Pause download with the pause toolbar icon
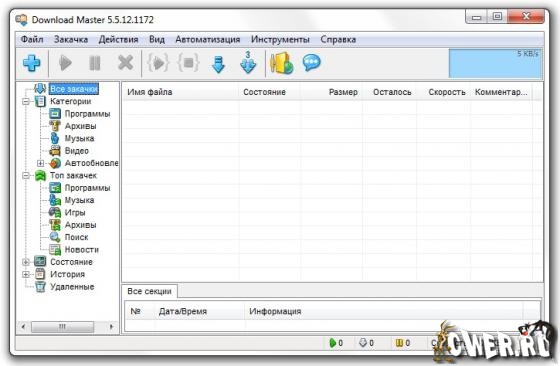The height and width of the screenshot is (366, 560). click(95, 63)
